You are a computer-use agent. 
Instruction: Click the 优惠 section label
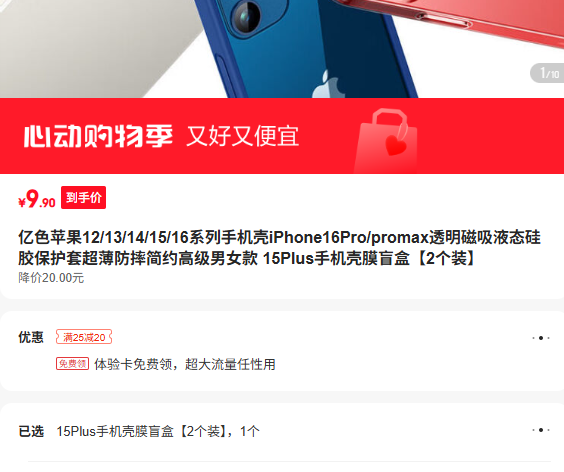point(31,337)
